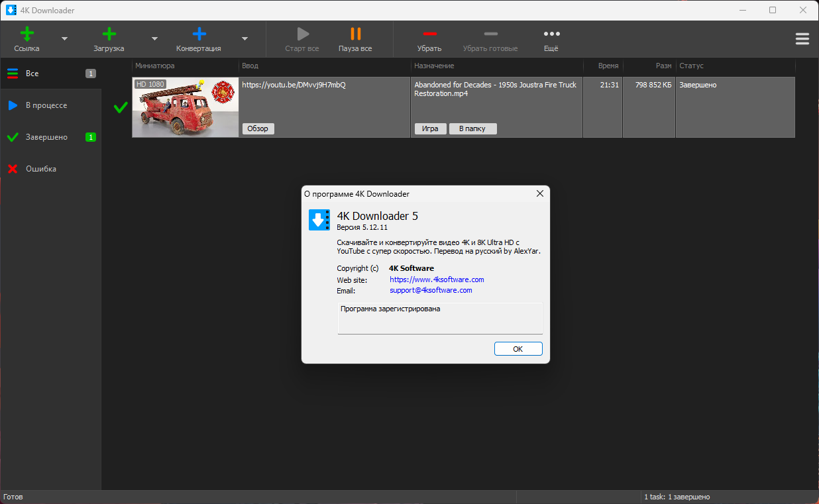Click the Разм column header
819x504 pixels.
649,66
